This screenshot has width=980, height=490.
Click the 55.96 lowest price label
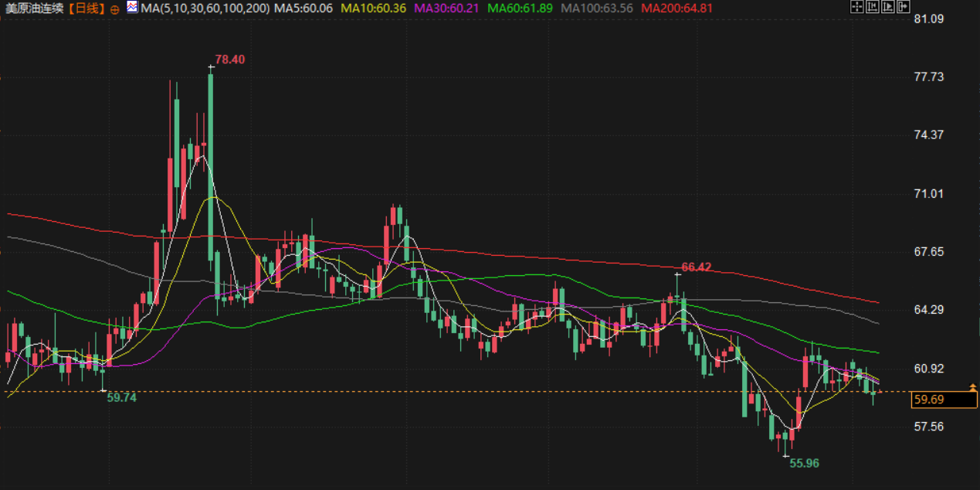pos(804,463)
